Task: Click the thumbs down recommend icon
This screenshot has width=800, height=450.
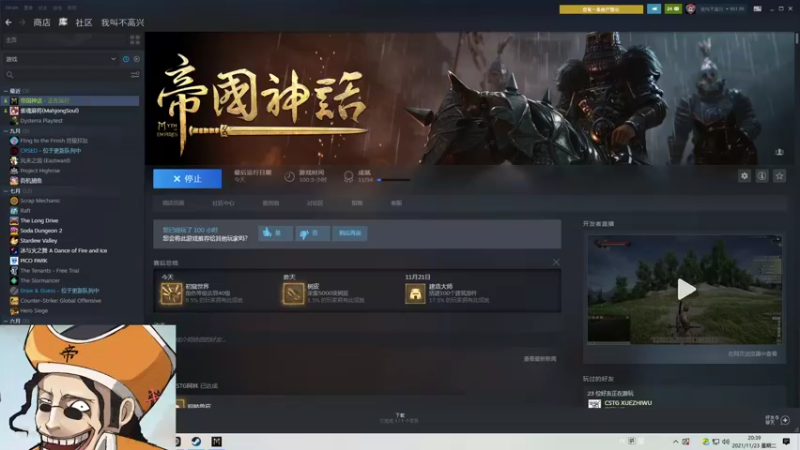Action: tap(304, 233)
